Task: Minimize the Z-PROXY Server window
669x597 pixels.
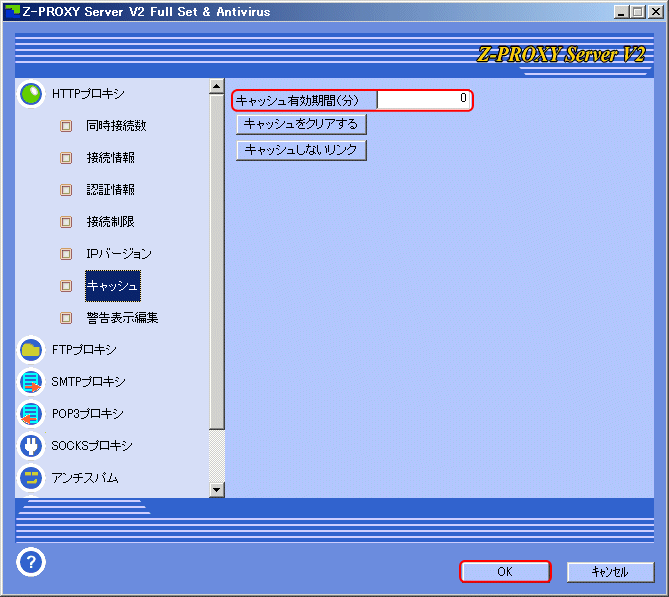Action: (622, 12)
